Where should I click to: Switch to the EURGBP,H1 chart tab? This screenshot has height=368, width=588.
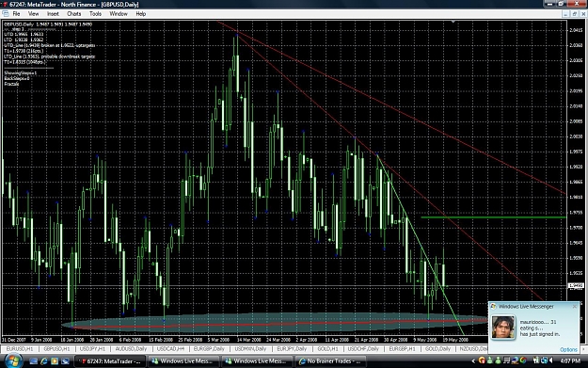pos(402,349)
